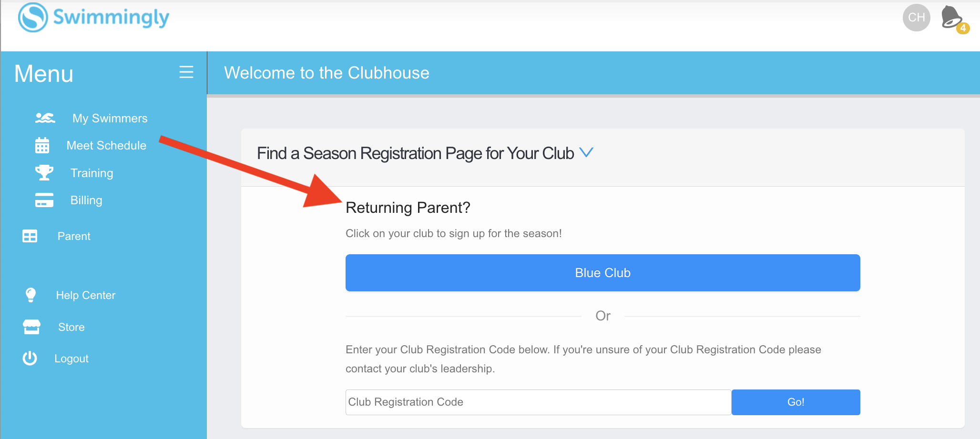Click the Go! button
The height and width of the screenshot is (439, 980).
[796, 402]
